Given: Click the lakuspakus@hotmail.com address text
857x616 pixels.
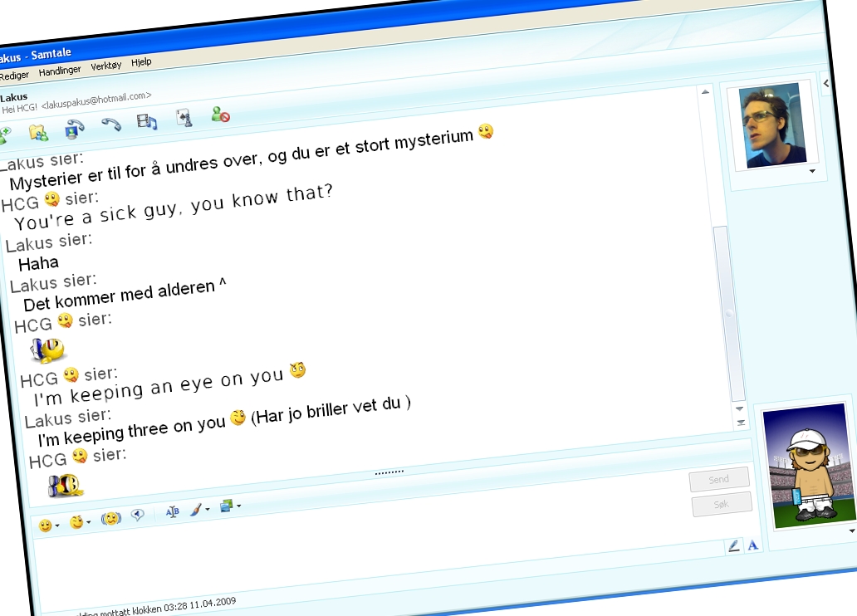Looking at the screenshot, I should pyautogui.click(x=96, y=100).
